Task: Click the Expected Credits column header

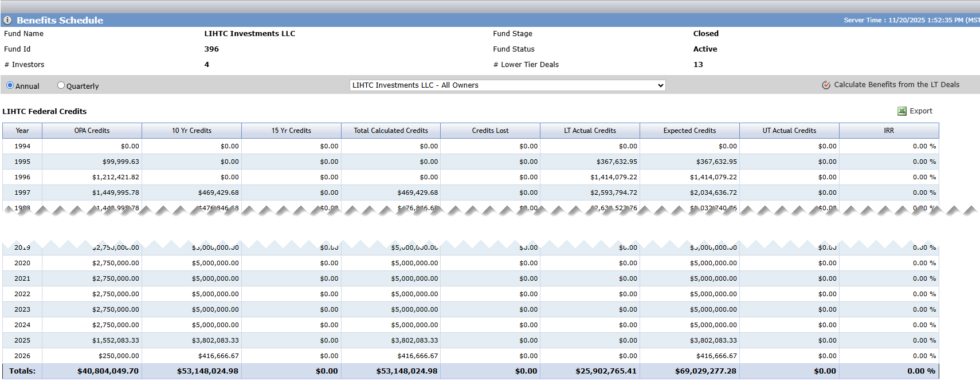Action: pos(689,131)
